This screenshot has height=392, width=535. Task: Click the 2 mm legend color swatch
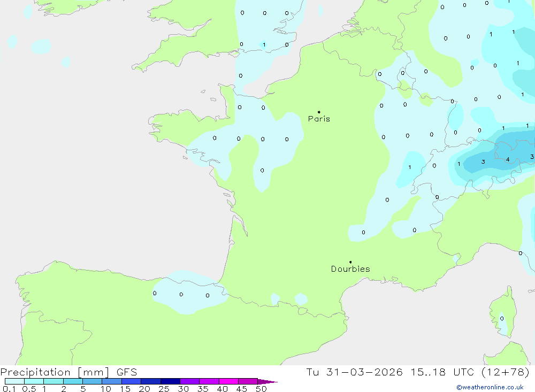73,381
